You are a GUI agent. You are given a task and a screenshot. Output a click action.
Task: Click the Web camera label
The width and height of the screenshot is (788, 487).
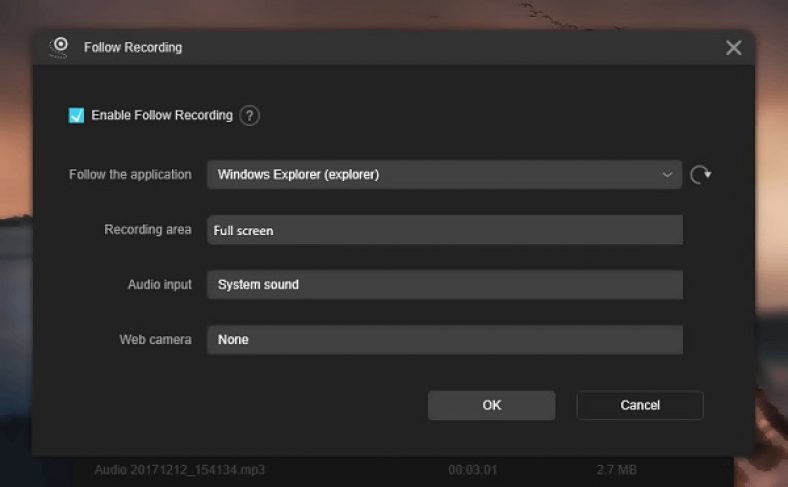[x=155, y=340]
